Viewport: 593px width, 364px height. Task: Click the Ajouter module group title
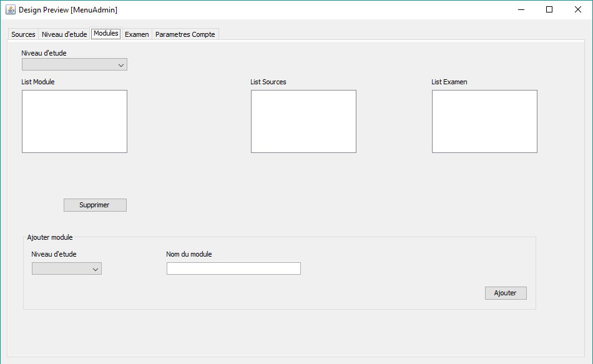(x=50, y=237)
